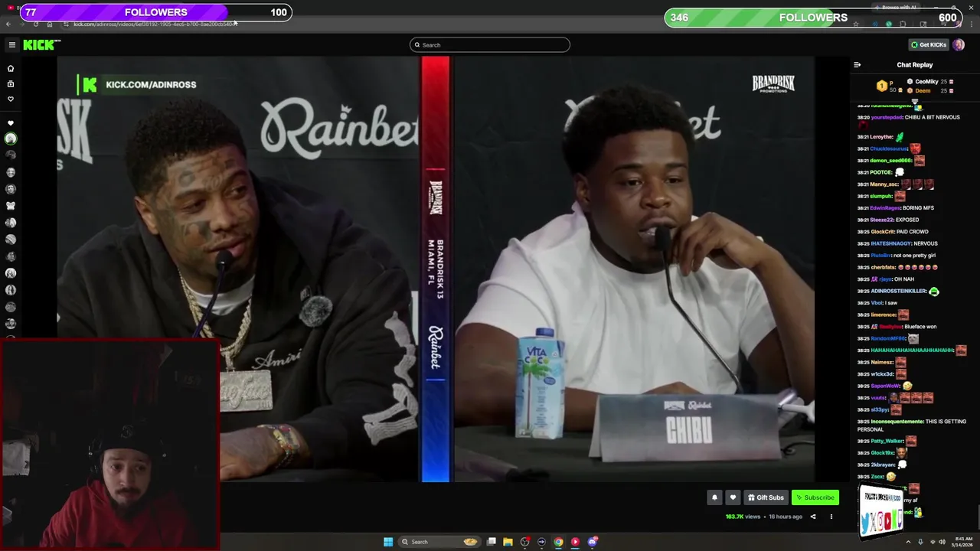The height and width of the screenshot is (551, 980).
Task: Click the video player area
Action: 436,269
